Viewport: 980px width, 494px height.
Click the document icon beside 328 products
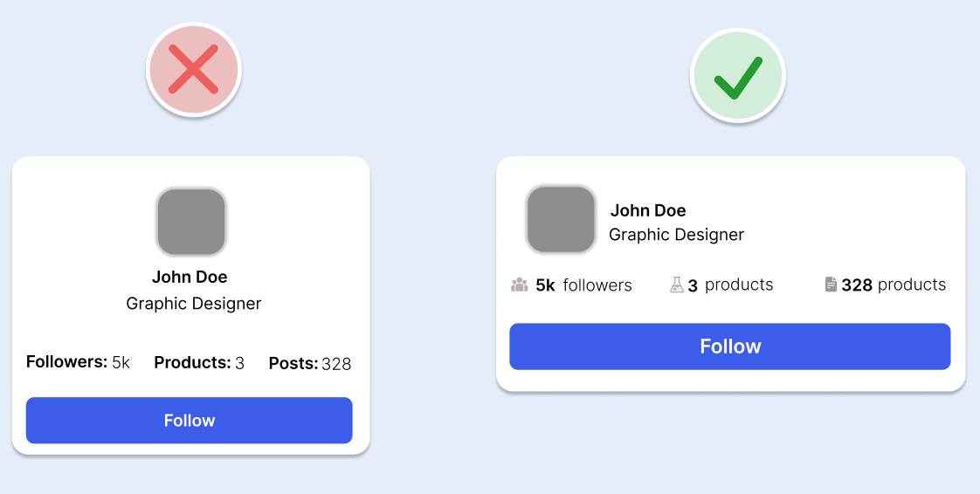pyautogui.click(x=831, y=285)
